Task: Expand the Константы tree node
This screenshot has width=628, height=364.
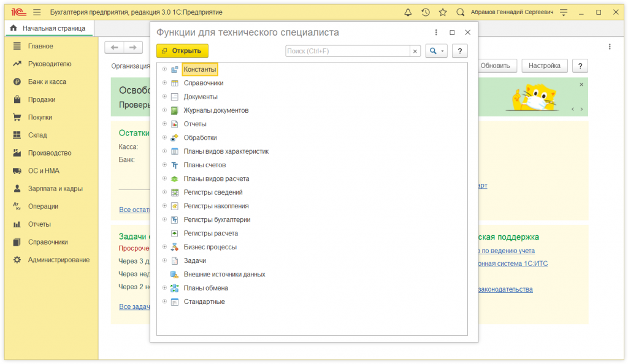Action: tap(164, 69)
